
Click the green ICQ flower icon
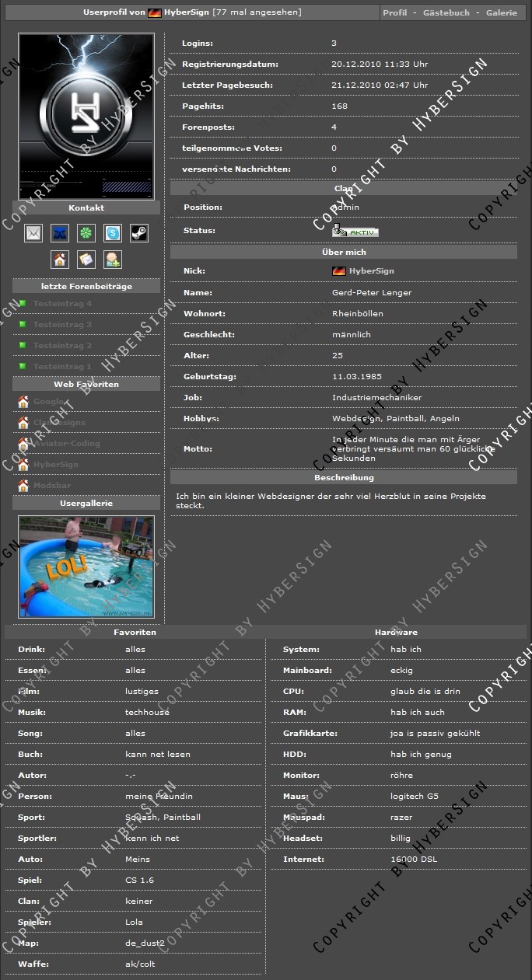[86, 232]
